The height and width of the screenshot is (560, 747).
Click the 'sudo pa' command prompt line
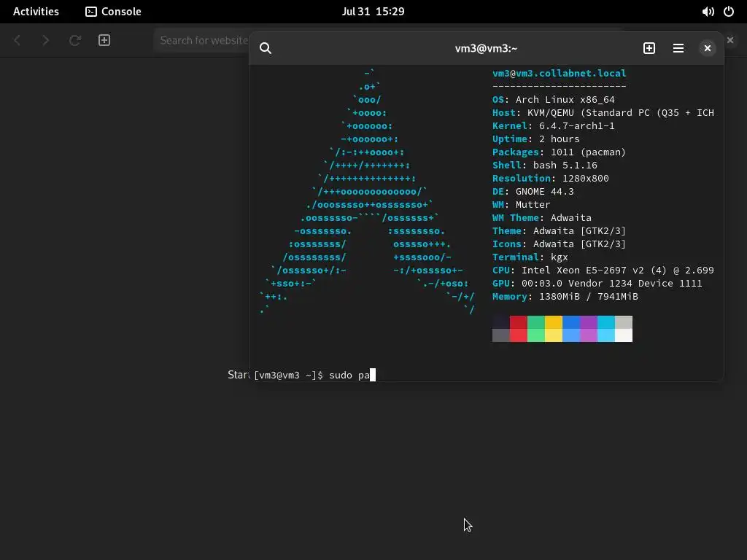click(315, 376)
